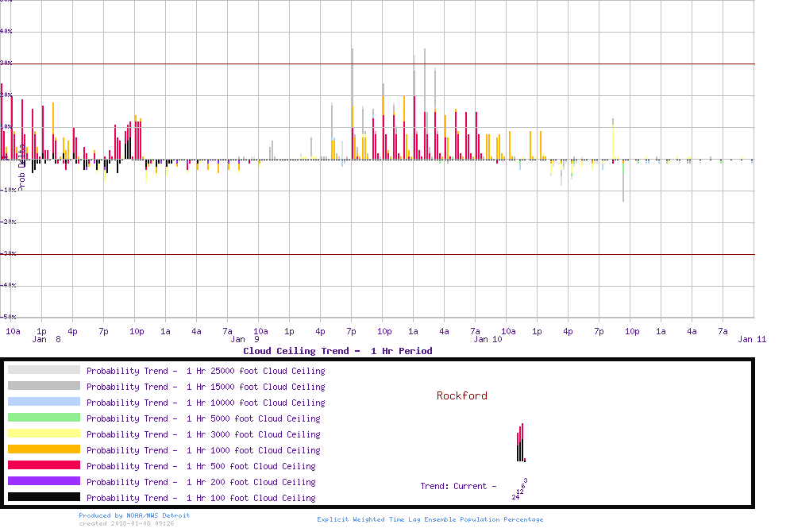This screenshot has width=794, height=532.
Task: Click the small trend bar graphic under Rockford
Action: pos(521,443)
